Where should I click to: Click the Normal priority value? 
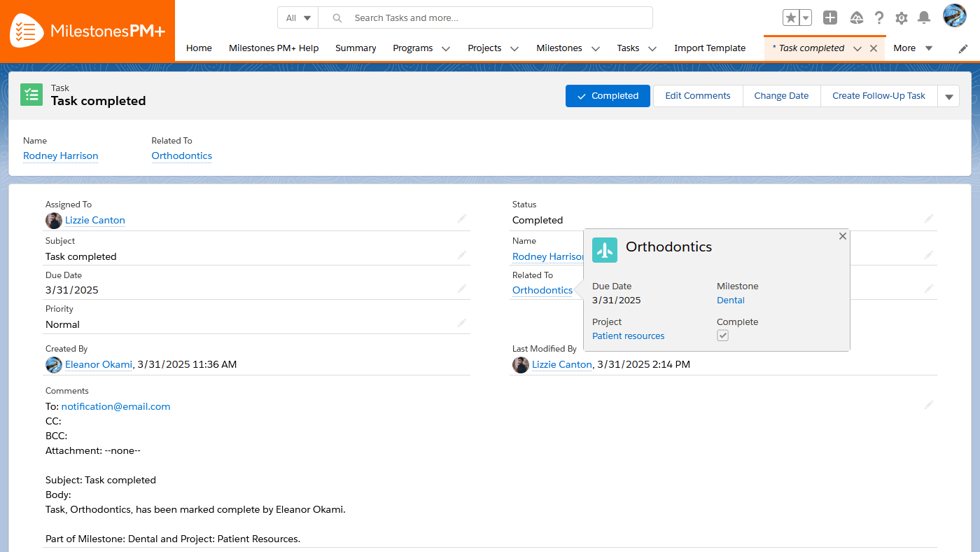click(x=62, y=325)
